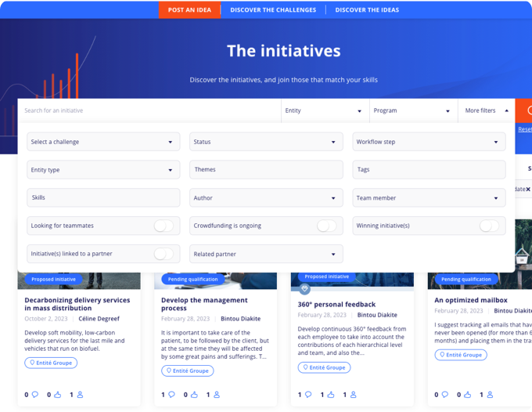Toggle Crowdfunding is ongoing switch
This screenshot has height=412, width=532.
pyautogui.click(x=326, y=226)
